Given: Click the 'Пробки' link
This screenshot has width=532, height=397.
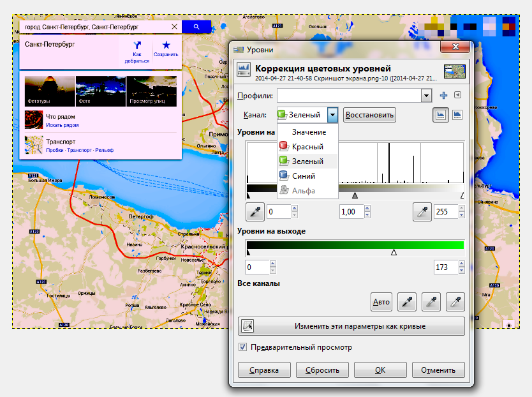Looking at the screenshot, I should coord(55,150).
